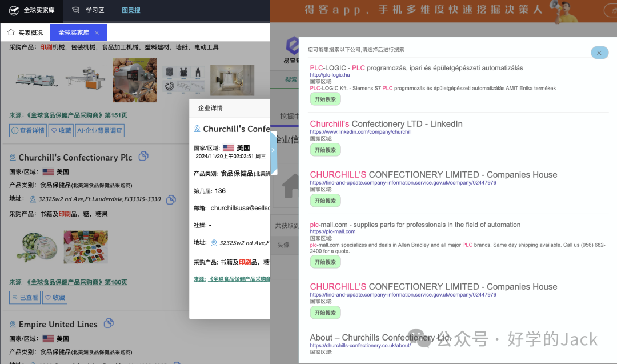
Task: Click 开始搜索 under Churchill's LinkedIn result
Action: [326, 150]
